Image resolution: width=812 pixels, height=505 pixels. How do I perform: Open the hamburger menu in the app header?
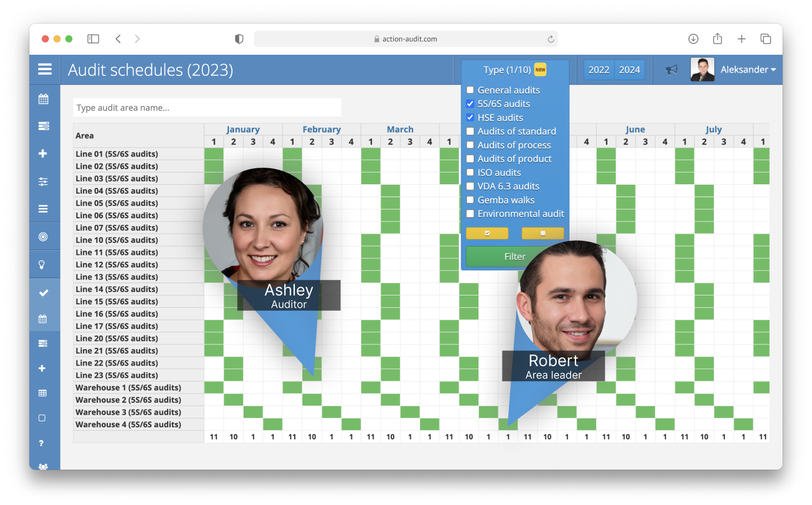click(45, 69)
